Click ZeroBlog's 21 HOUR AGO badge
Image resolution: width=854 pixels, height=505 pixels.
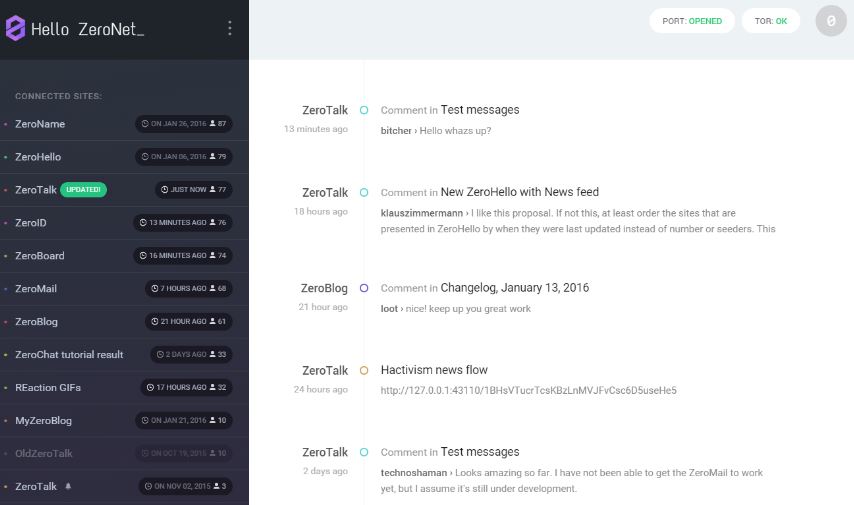188,321
